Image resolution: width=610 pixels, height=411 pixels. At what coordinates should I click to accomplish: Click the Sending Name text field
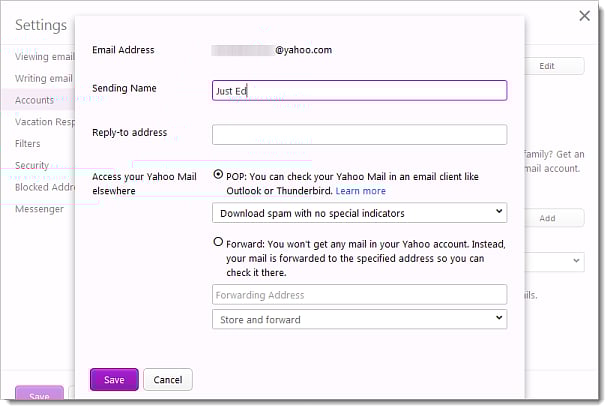pos(359,90)
